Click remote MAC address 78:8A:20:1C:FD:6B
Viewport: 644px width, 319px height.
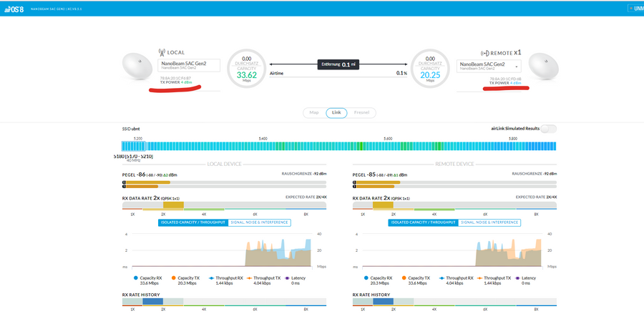[505, 79]
